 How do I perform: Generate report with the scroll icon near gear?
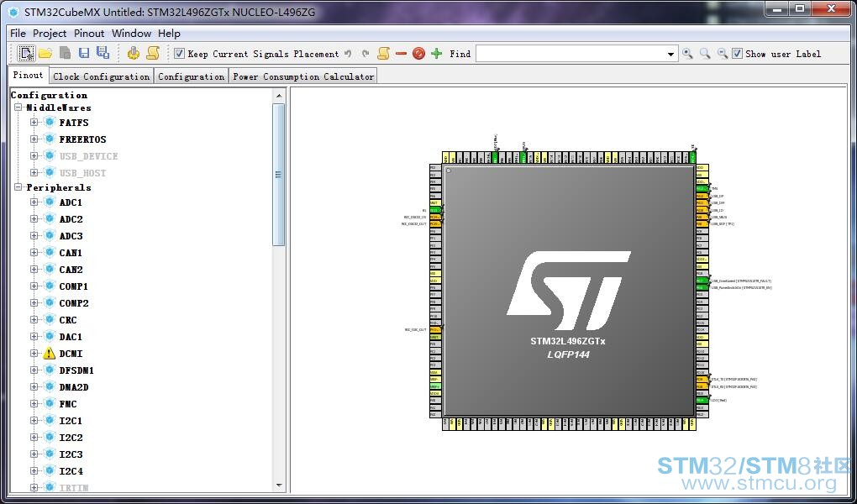click(x=153, y=53)
